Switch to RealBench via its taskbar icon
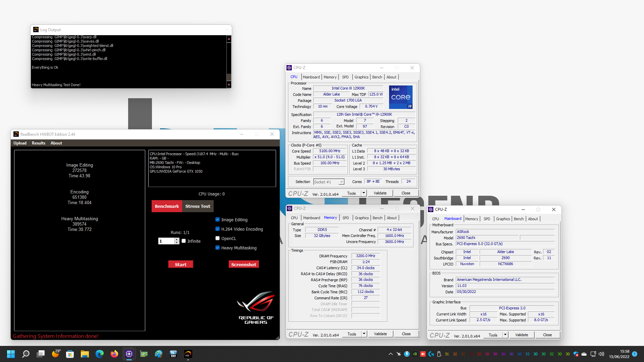Screen dimensions: 644x362 tap(188, 354)
